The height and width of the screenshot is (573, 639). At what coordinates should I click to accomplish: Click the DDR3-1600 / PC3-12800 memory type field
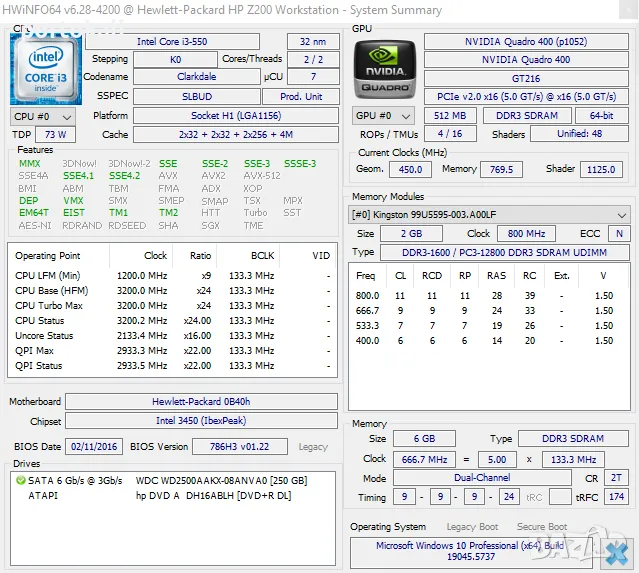coord(490,252)
